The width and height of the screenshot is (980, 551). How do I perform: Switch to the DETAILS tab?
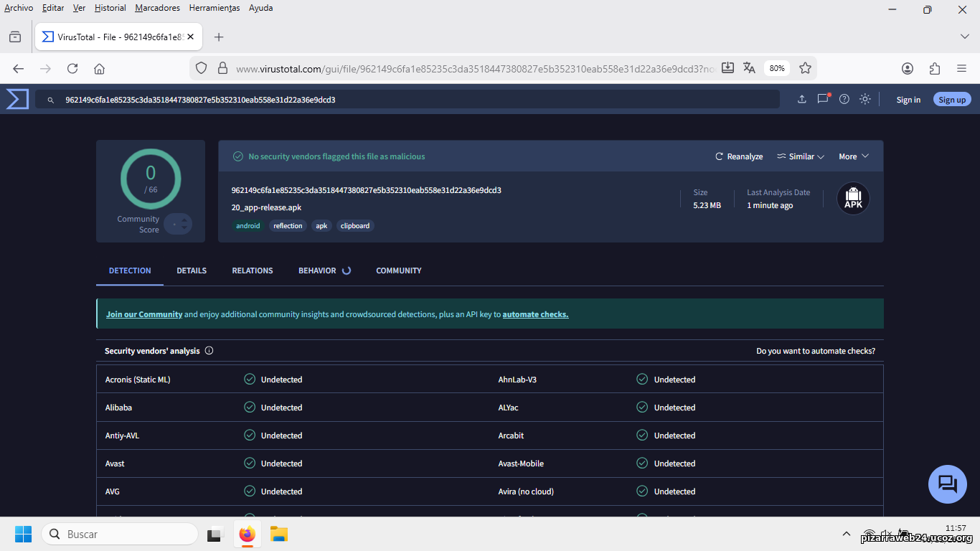pos(192,270)
